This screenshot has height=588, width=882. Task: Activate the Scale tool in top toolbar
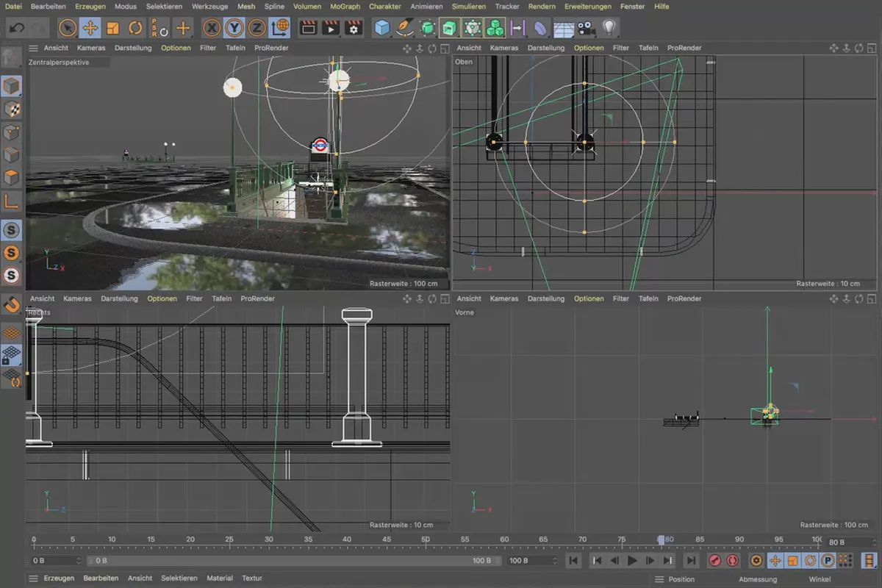112,28
